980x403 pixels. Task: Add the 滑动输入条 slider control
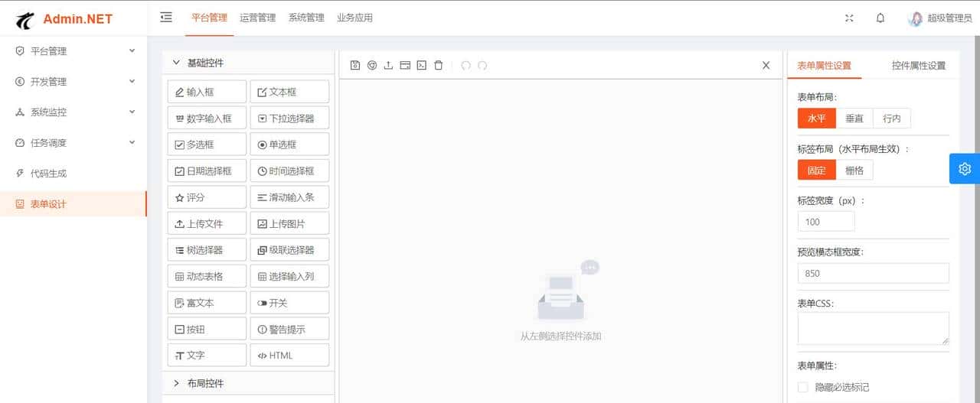(x=289, y=197)
